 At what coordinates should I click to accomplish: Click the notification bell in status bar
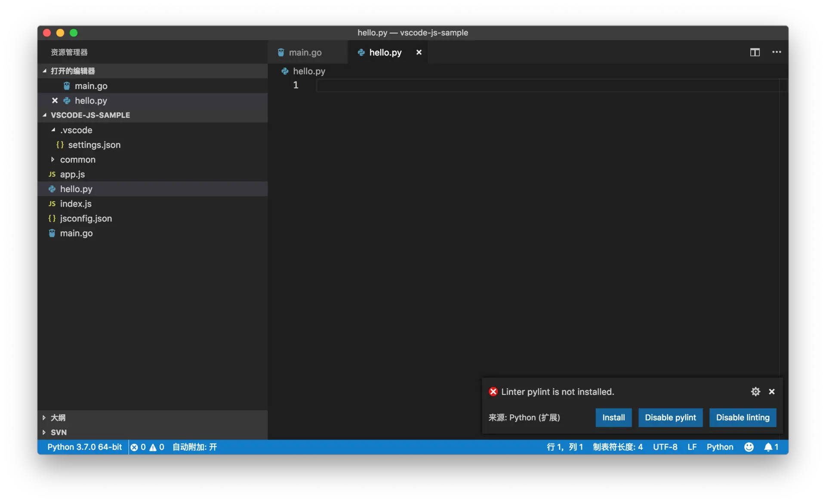click(771, 447)
